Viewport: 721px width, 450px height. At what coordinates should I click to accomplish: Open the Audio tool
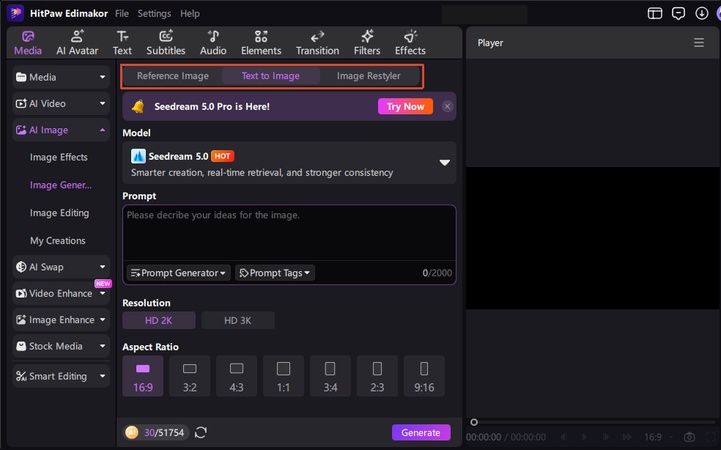click(213, 43)
